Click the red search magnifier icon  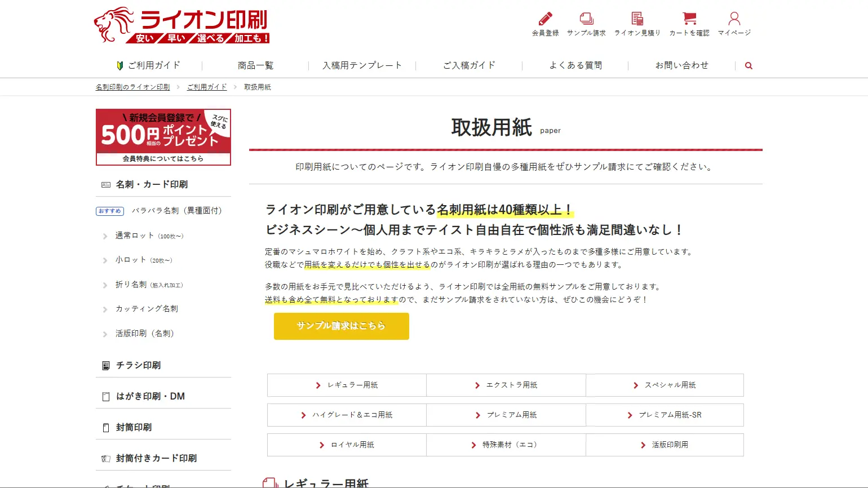coord(749,65)
